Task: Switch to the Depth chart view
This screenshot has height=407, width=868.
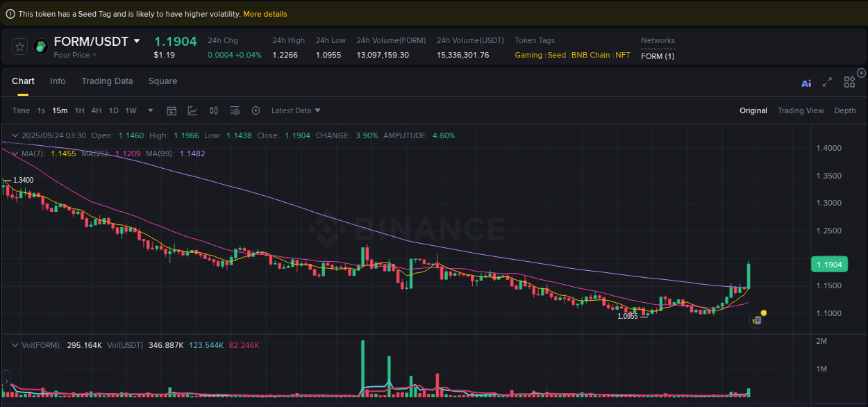Action: (x=845, y=110)
